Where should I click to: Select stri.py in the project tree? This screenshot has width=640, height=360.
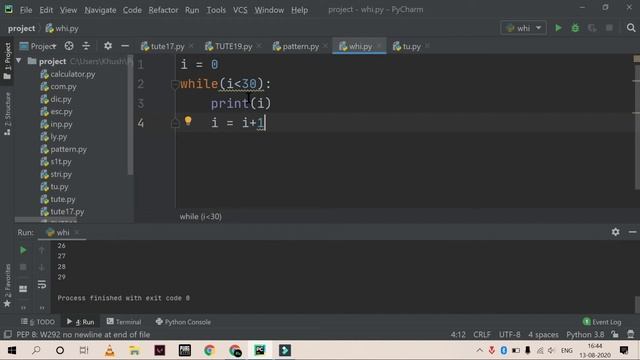[x=56, y=174]
